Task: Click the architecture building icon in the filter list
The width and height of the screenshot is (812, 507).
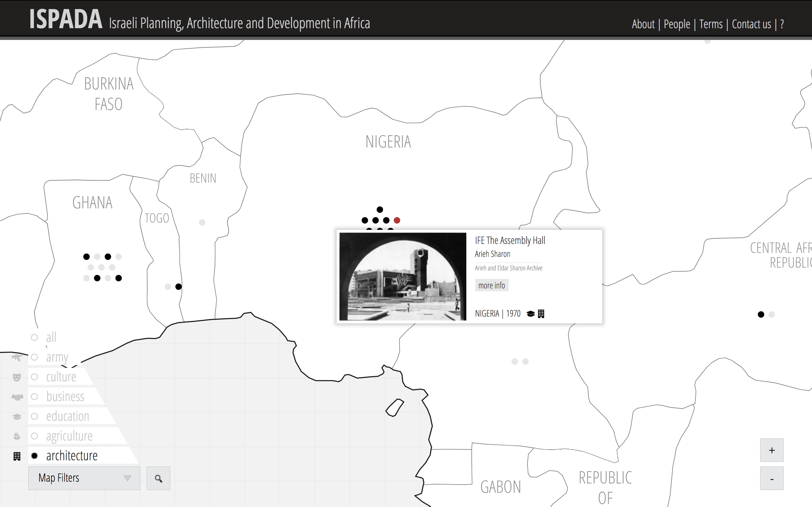Action: click(17, 456)
